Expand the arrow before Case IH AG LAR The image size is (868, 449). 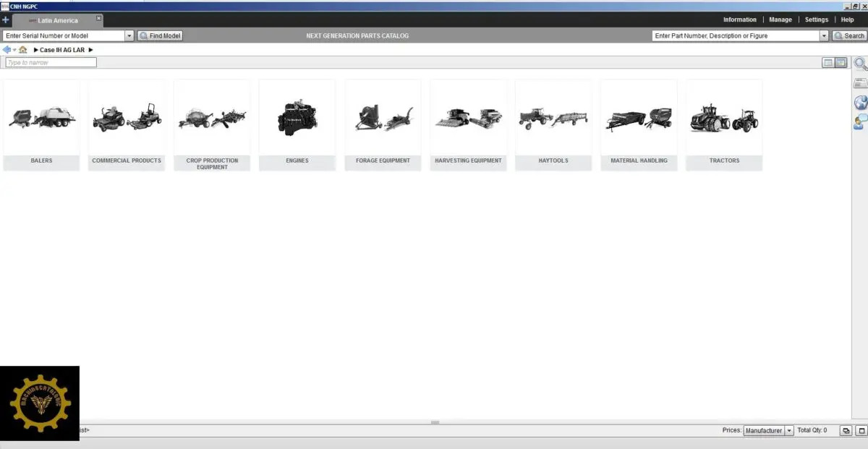click(36, 50)
